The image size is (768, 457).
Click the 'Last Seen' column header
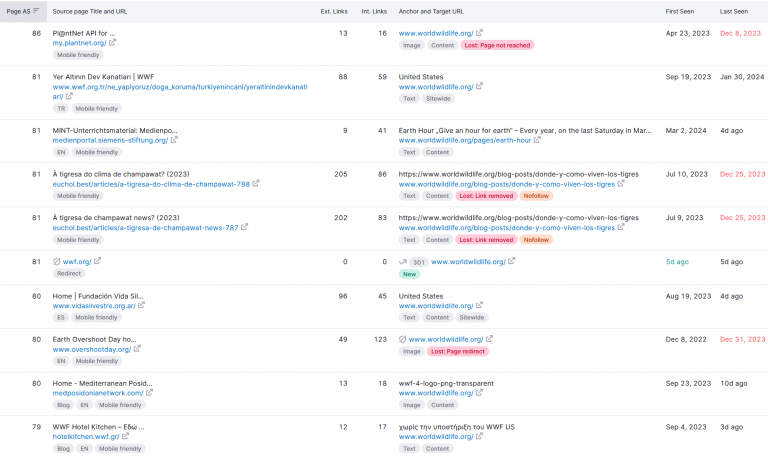point(734,11)
